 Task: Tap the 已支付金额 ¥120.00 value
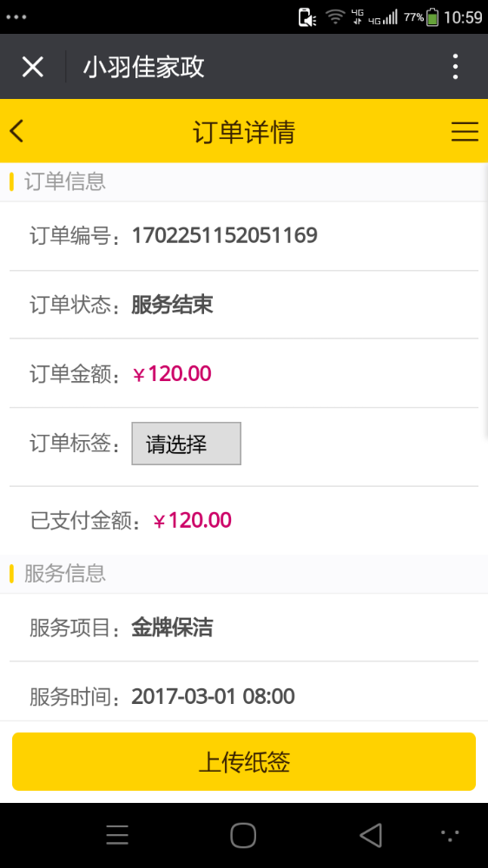pos(192,520)
